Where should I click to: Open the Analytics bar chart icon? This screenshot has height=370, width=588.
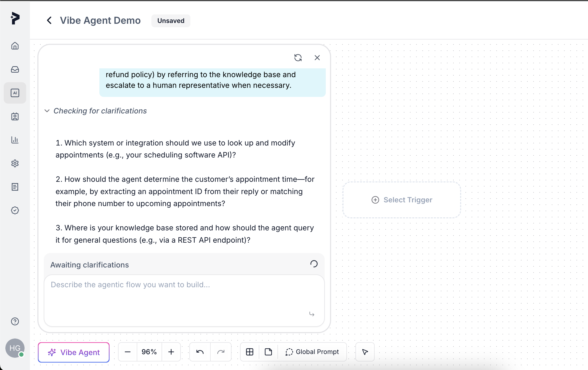coord(15,140)
